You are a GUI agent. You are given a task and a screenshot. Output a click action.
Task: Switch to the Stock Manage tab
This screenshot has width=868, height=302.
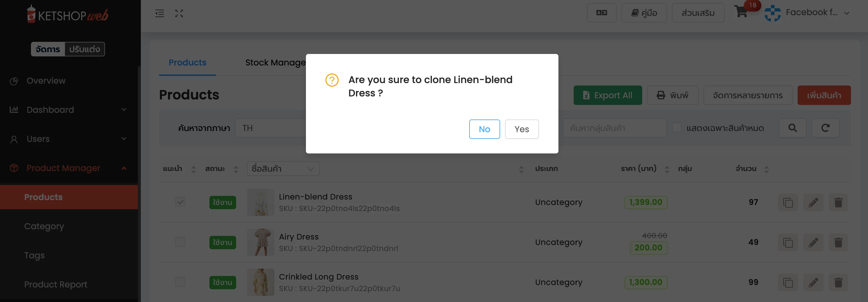(275, 63)
